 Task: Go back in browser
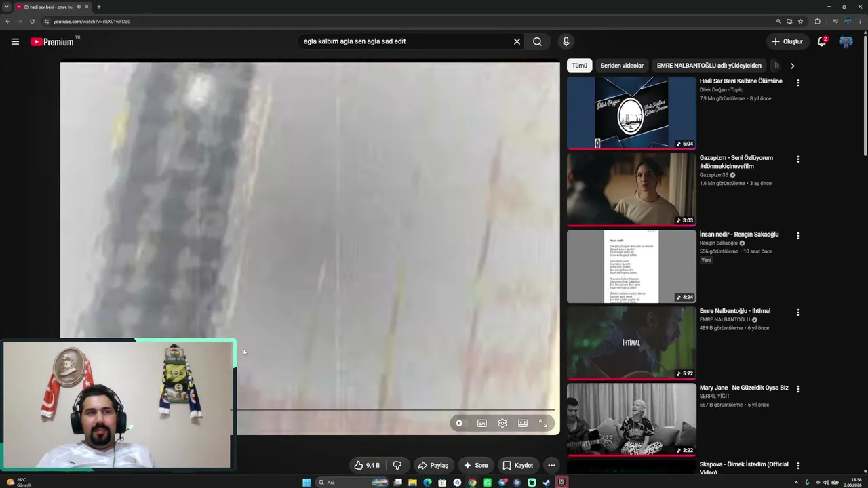pyautogui.click(x=7, y=22)
